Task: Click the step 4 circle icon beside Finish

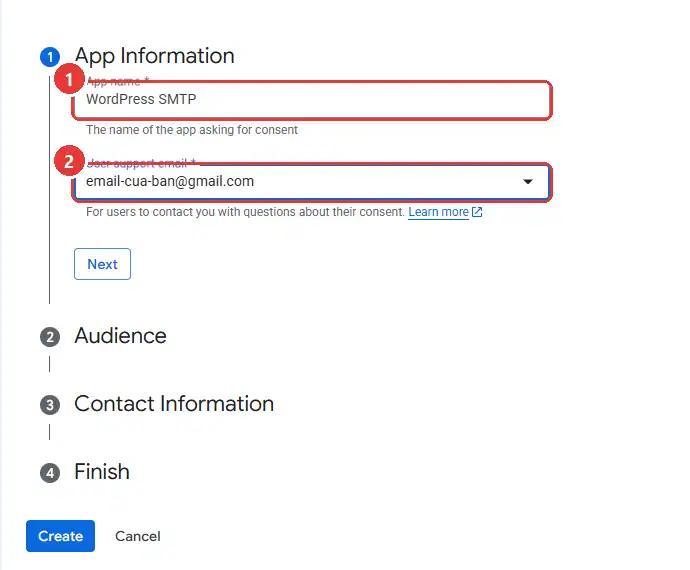Action: (50, 473)
